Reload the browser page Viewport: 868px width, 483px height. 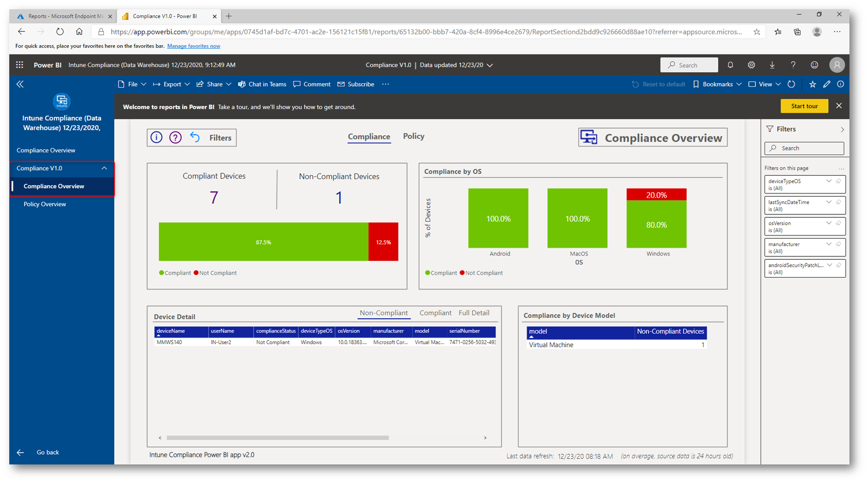(60, 32)
